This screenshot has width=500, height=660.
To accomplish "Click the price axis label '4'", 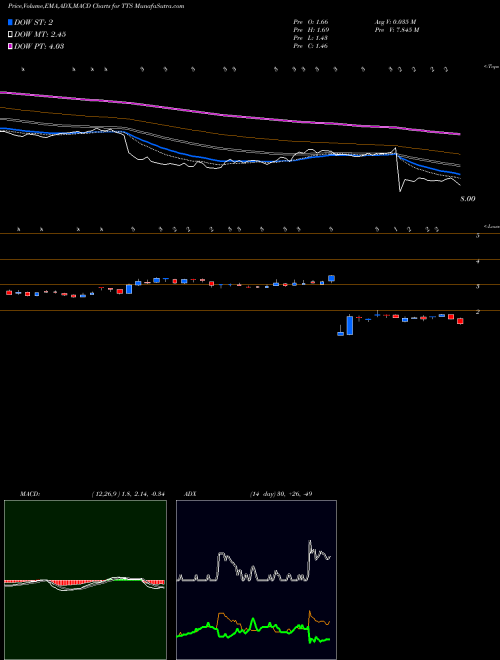I will [x=478, y=261].
